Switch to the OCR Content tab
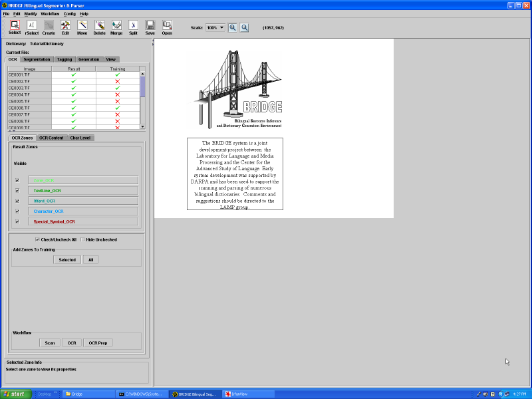 (51, 138)
